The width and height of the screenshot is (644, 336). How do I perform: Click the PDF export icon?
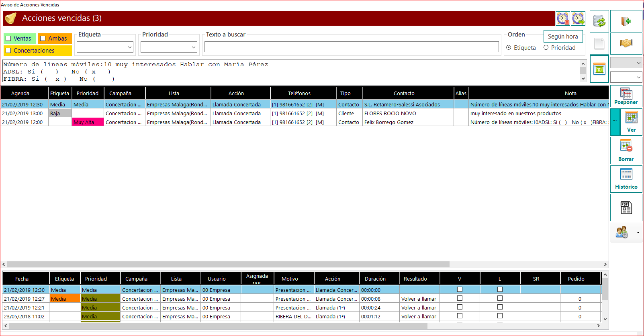pos(626,208)
